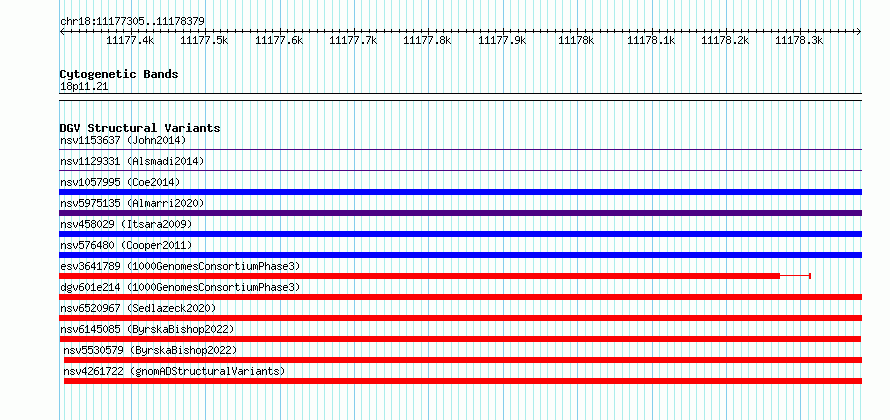Screen dimensions: 890x420
Task: Click the 11178.2k ruler tick label
Action: tap(725, 40)
